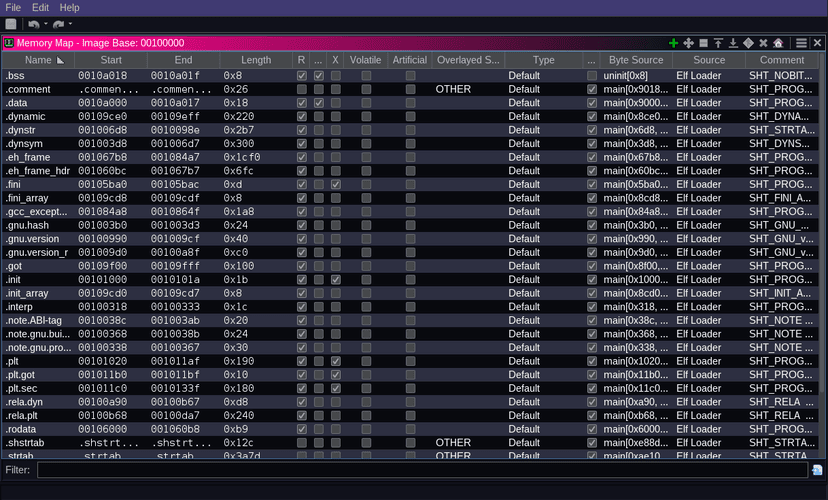Image resolution: width=828 pixels, height=500 pixels.
Task: Toggle Execute checkbox in the .fini row
Action: coord(336,185)
